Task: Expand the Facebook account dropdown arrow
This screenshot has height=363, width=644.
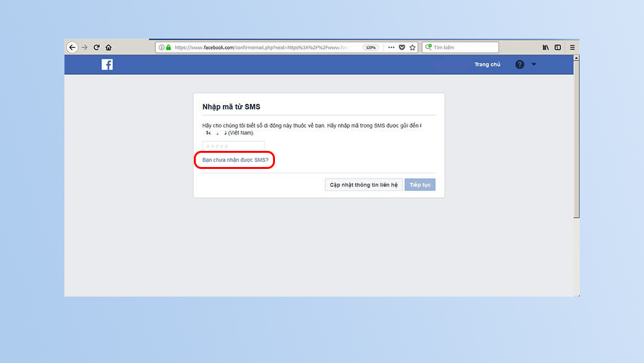Action: tap(533, 64)
